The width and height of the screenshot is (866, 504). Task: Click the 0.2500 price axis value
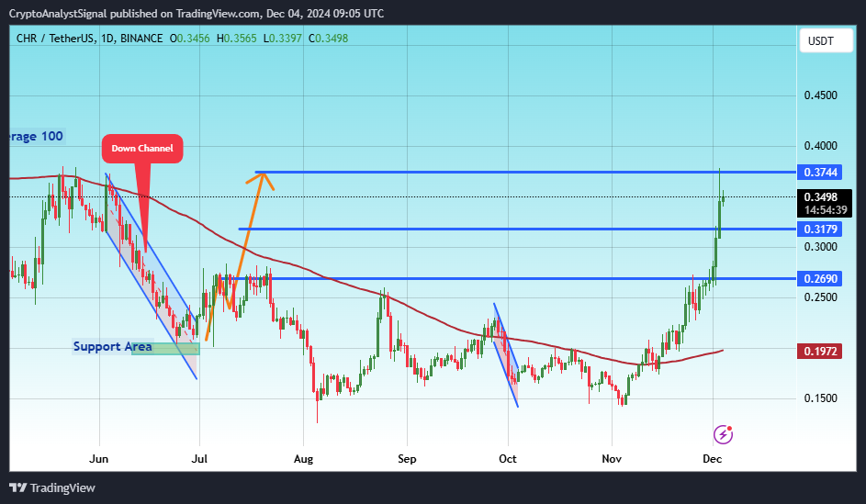pyautogui.click(x=821, y=297)
